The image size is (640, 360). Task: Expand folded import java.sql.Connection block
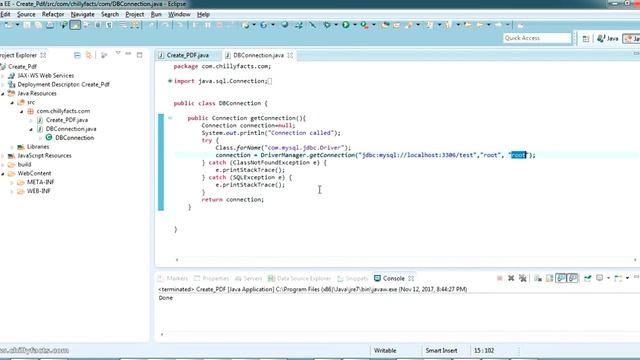click(x=170, y=81)
